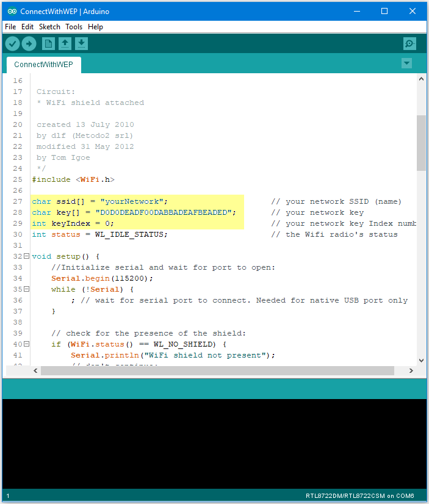Click the horizontal scrollbar right arrow
This screenshot has height=504, width=429.
[x=411, y=370]
